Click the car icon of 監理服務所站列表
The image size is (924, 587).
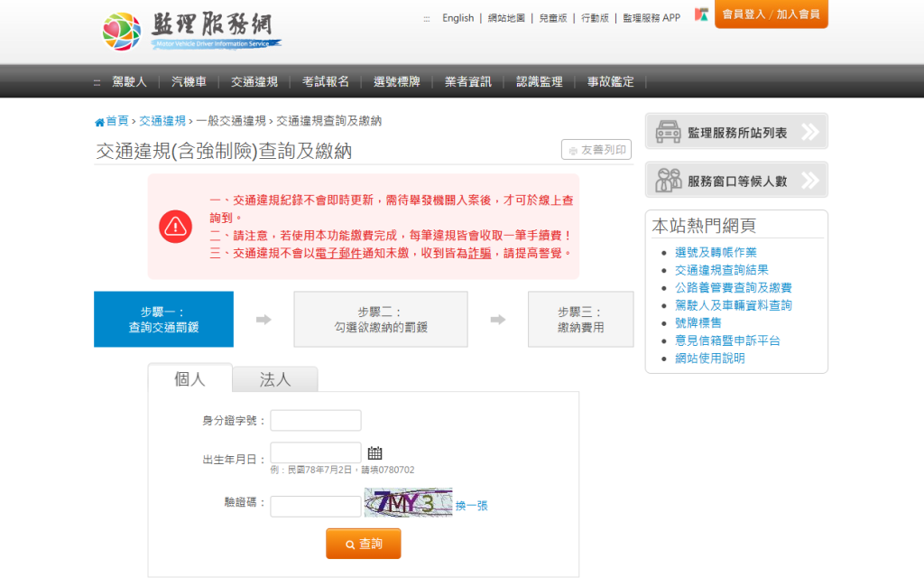pyautogui.click(x=669, y=132)
